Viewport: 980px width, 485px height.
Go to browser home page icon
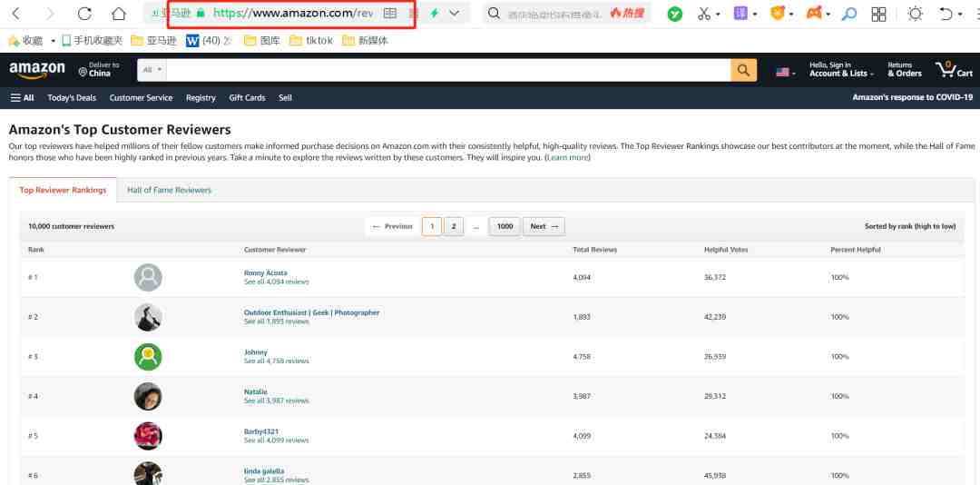click(119, 13)
